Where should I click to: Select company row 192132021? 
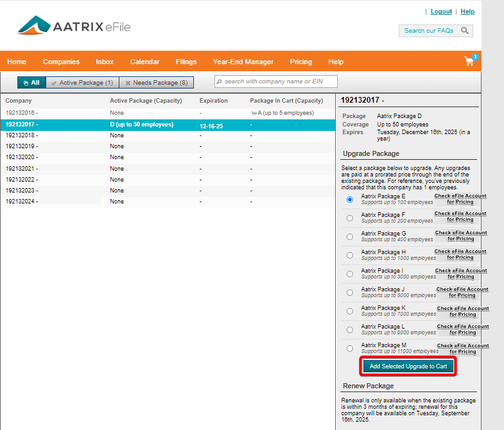[x=168, y=169]
